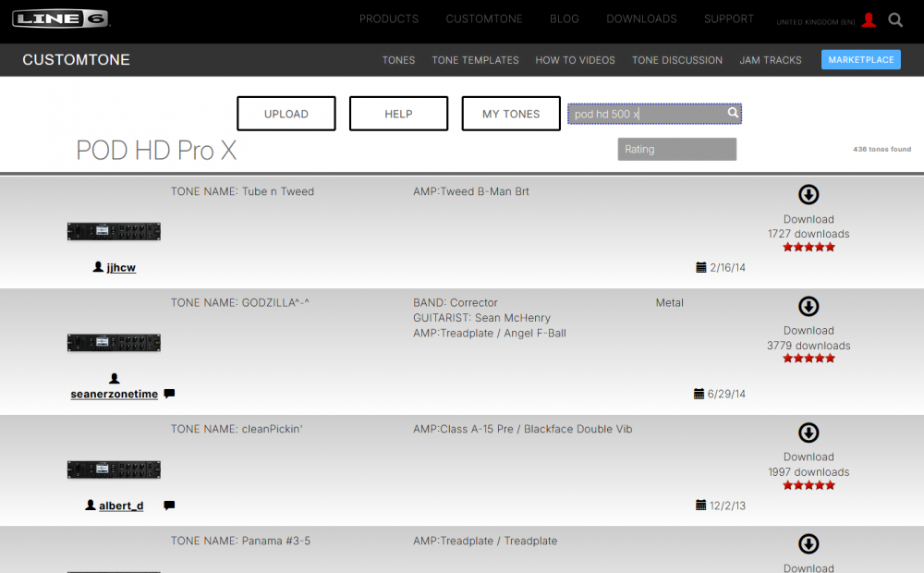
Task: Click star rating of cleanPickin' tone
Action: [808, 485]
